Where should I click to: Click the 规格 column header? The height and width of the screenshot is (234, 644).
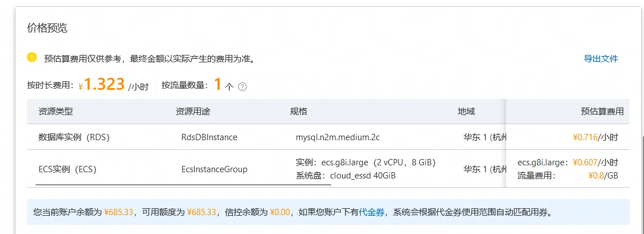click(x=299, y=112)
